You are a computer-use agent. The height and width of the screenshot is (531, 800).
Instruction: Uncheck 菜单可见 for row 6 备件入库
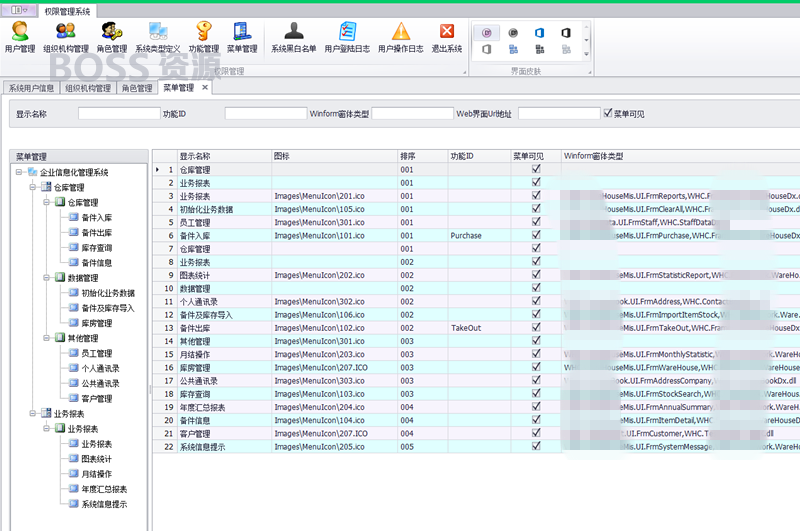pos(536,235)
